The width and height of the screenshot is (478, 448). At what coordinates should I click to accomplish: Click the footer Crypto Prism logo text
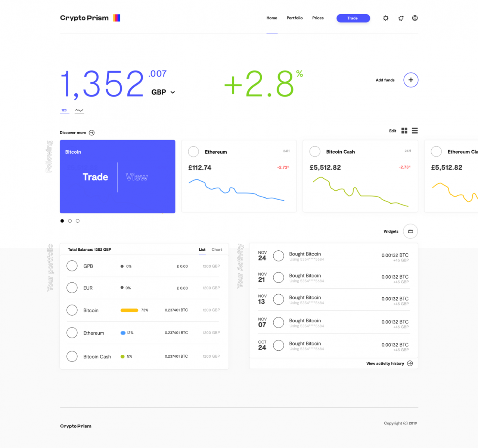pyautogui.click(x=76, y=426)
